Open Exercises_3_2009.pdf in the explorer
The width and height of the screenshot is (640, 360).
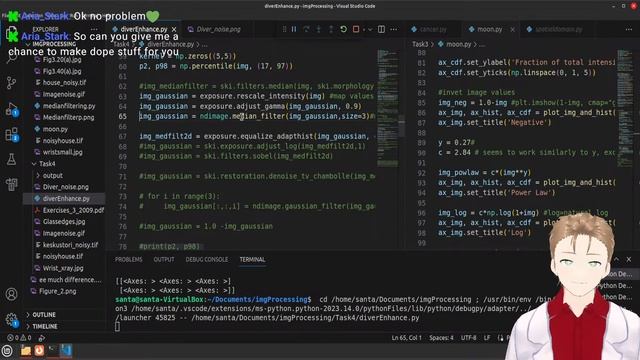pyautogui.click(x=73, y=210)
